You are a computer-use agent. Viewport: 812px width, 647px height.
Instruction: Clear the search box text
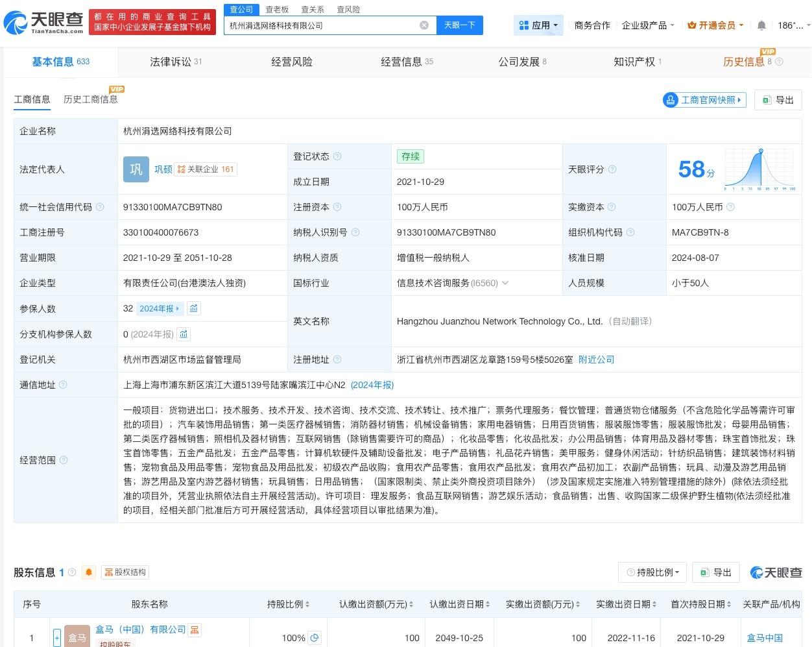(424, 25)
